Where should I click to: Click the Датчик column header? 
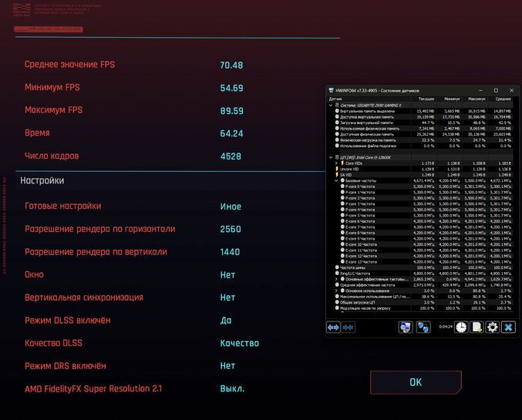335,99
